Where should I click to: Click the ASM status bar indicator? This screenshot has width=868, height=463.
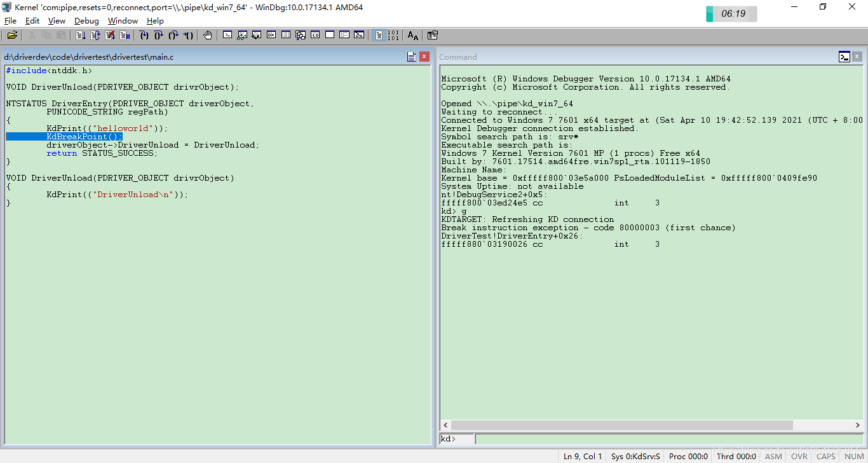(773, 457)
